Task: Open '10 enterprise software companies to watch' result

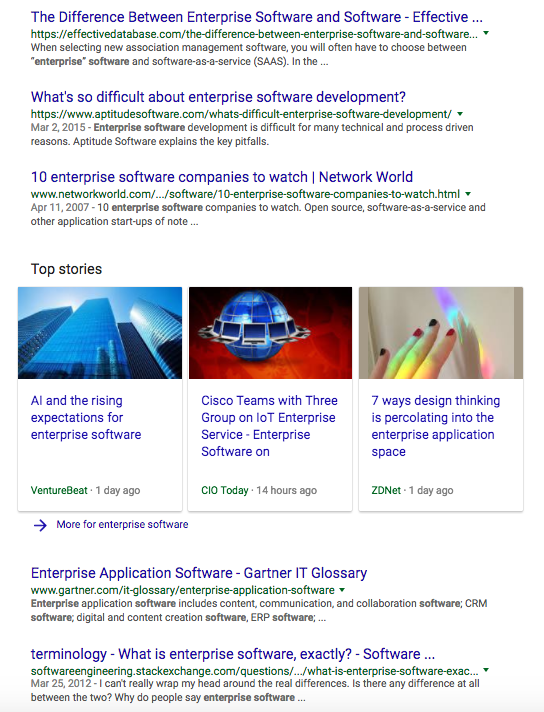Action: [222, 177]
